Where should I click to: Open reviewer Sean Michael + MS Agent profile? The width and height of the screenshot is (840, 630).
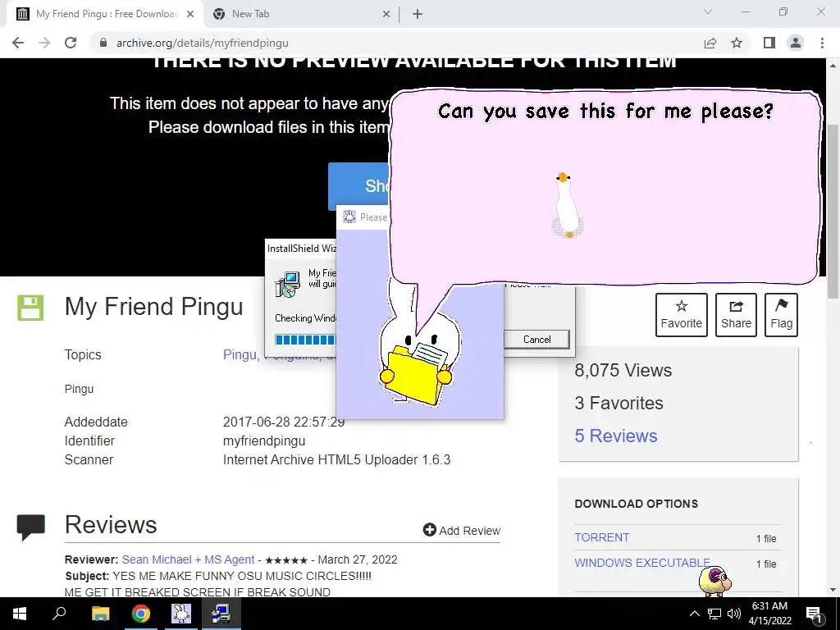click(x=188, y=559)
